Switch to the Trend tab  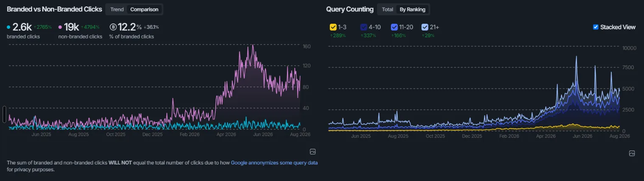tap(117, 9)
